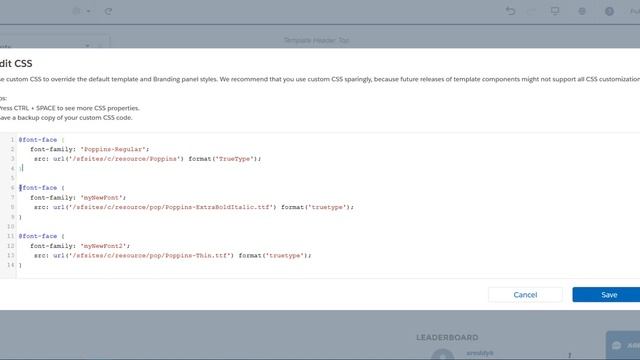Image resolution: width=640 pixels, height=360 pixels.
Task: Click the 'truetype' format string on line 8
Action: (x=327, y=207)
